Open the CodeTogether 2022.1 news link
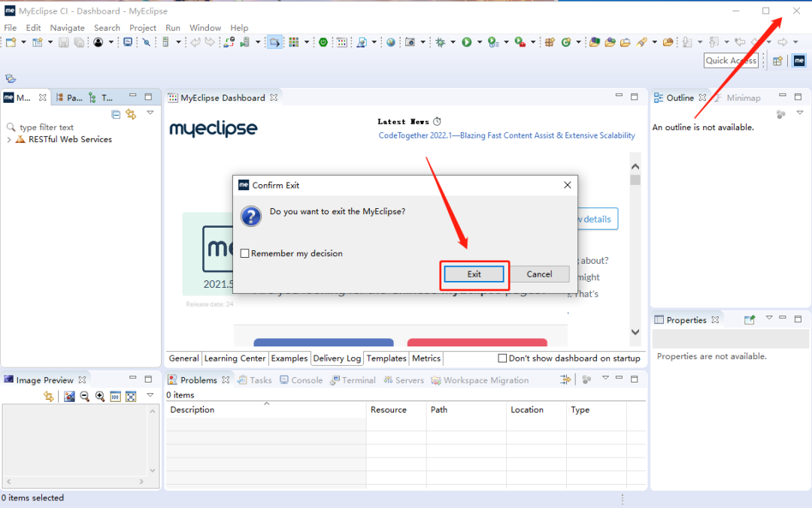Screen dimensions: 812x508 tap(507, 136)
